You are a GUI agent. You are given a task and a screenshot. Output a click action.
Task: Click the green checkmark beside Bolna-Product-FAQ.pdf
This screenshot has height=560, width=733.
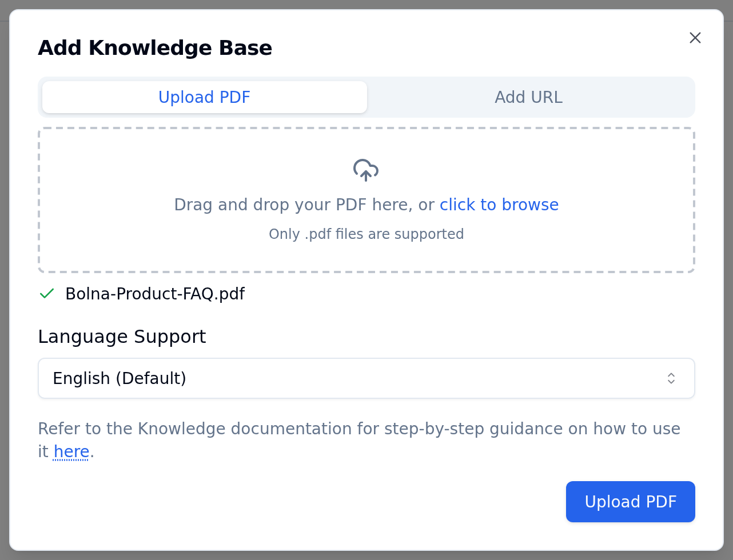click(47, 294)
